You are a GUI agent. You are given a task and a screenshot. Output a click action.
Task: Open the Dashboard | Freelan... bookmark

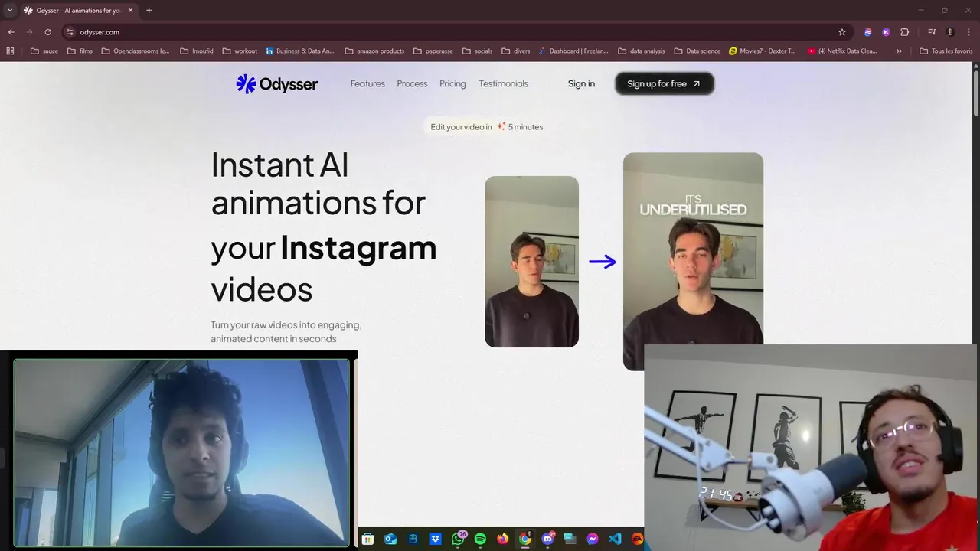[573, 51]
